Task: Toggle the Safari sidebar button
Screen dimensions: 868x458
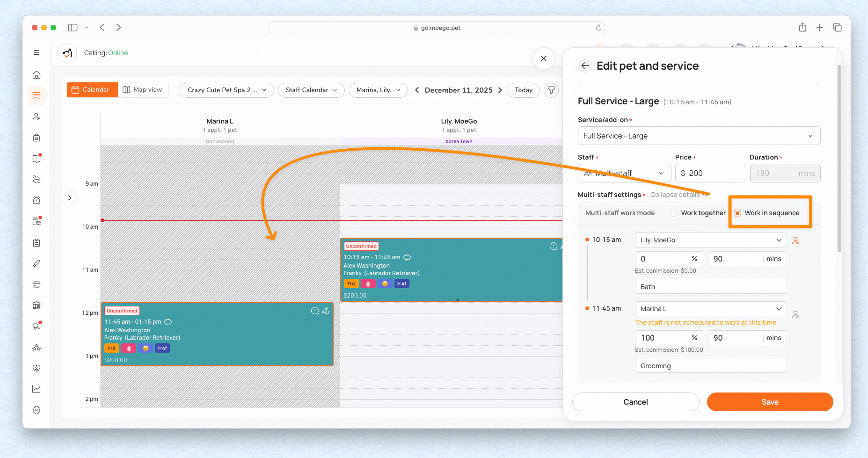Action: coord(73,28)
